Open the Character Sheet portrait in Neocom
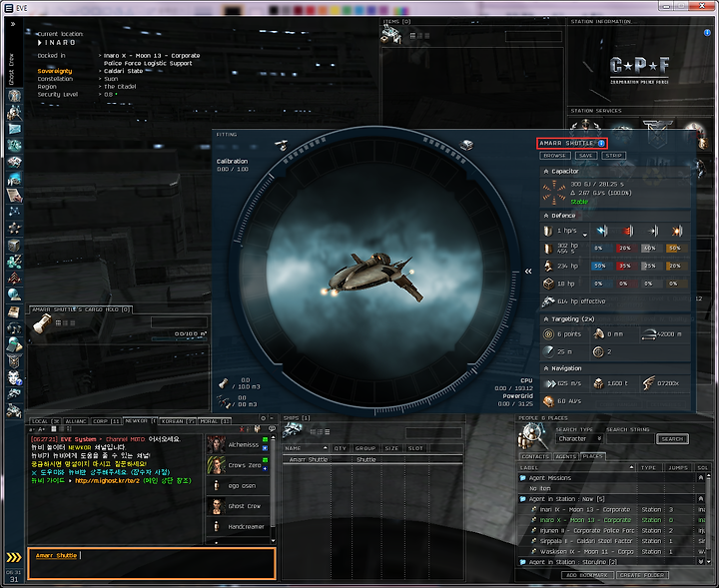The width and height of the screenshot is (719, 588). pos(15,96)
